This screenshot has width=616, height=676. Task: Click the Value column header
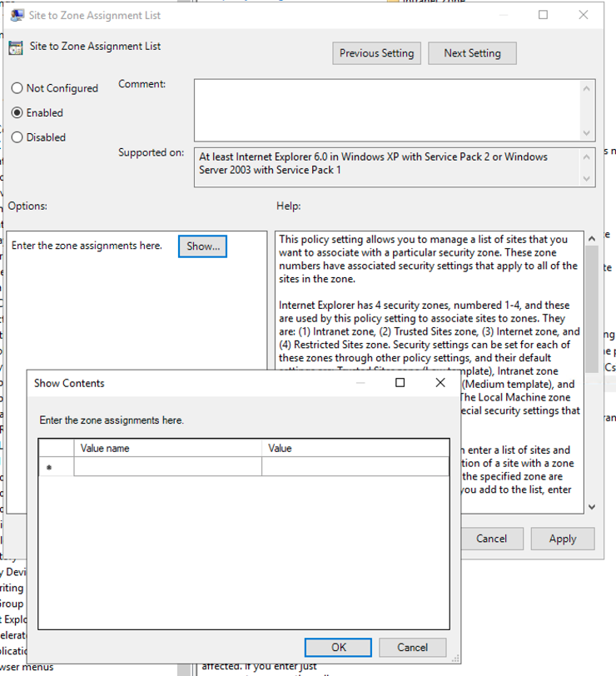tap(355, 449)
